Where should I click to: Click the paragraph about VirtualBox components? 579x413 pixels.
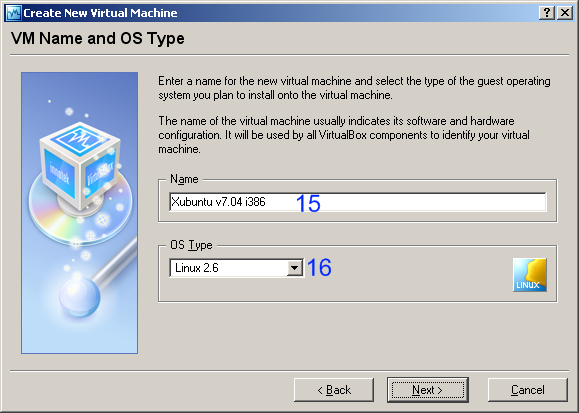pos(344,135)
